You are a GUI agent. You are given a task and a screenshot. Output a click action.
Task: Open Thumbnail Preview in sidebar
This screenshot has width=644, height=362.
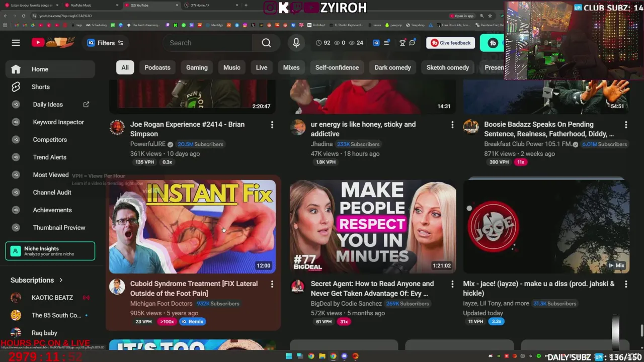(x=50, y=227)
